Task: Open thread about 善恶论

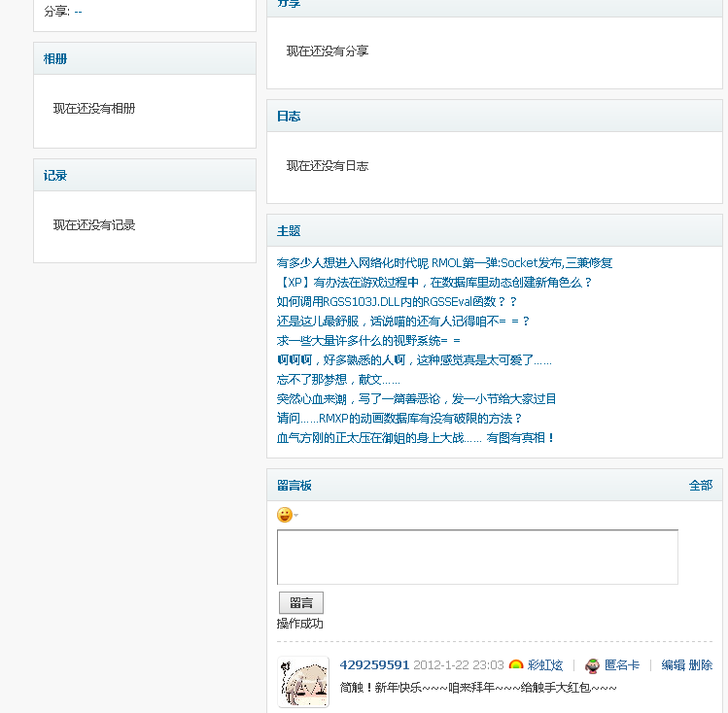Action: [416, 399]
